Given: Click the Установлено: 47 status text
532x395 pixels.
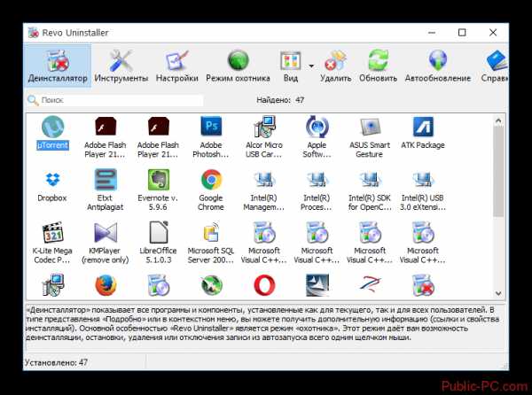Looking at the screenshot, I should [57, 362].
